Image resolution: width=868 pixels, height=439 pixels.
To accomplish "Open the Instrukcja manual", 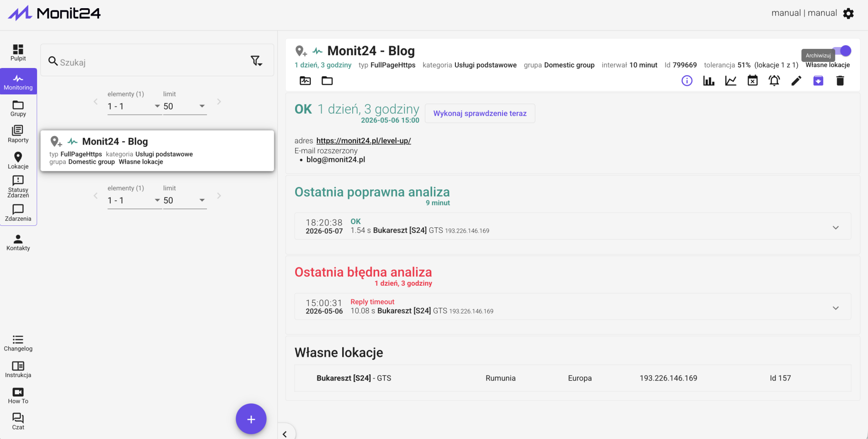I will pos(18,370).
